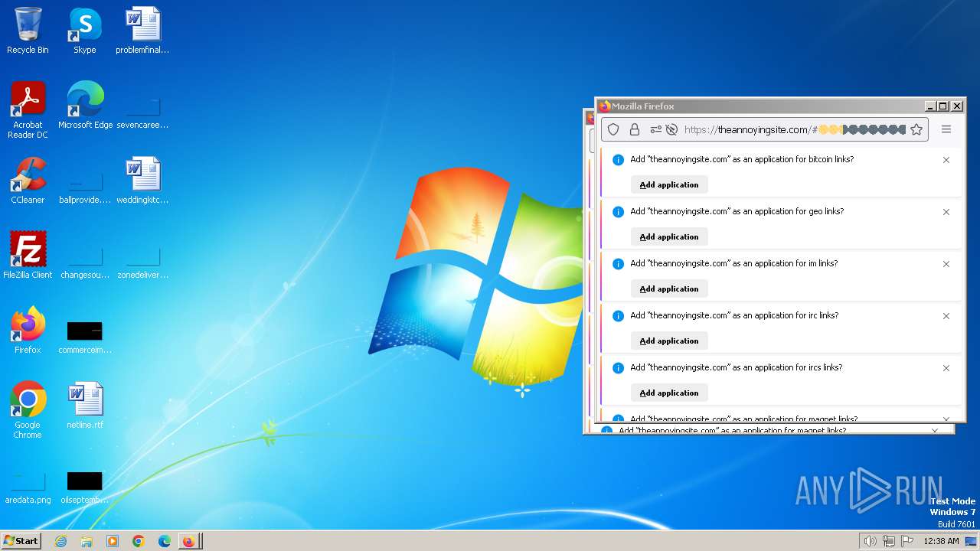
Task: Select the netline.rtf document
Action: click(85, 406)
